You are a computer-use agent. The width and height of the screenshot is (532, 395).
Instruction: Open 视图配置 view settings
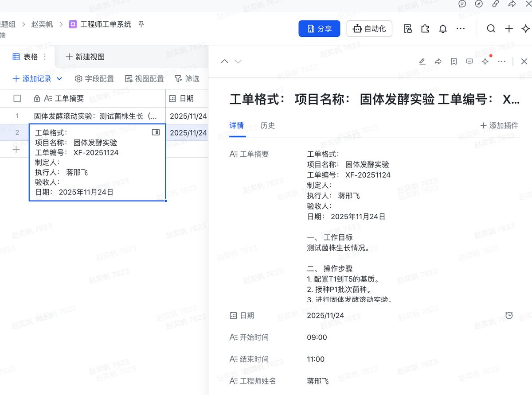pyautogui.click(x=145, y=79)
